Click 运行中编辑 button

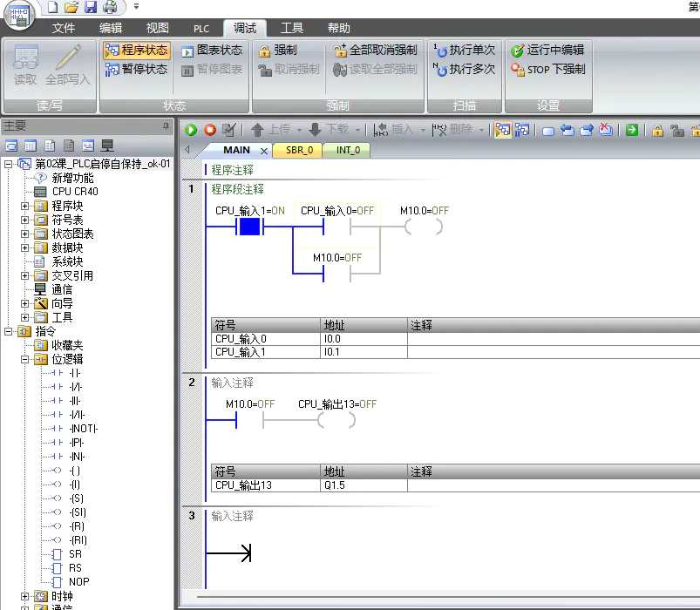547,50
